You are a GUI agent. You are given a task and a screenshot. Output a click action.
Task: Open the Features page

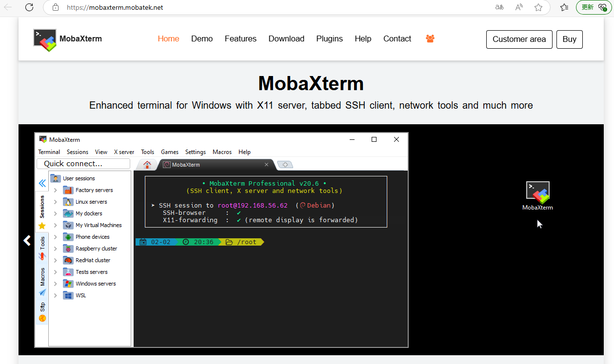tap(240, 39)
